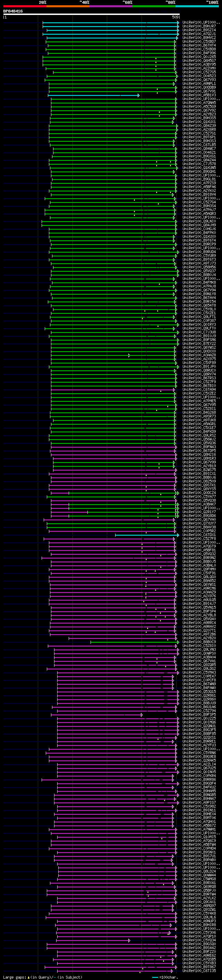Select hit label UniRef100_Q9STK1

pyautogui.click(x=199, y=485)
